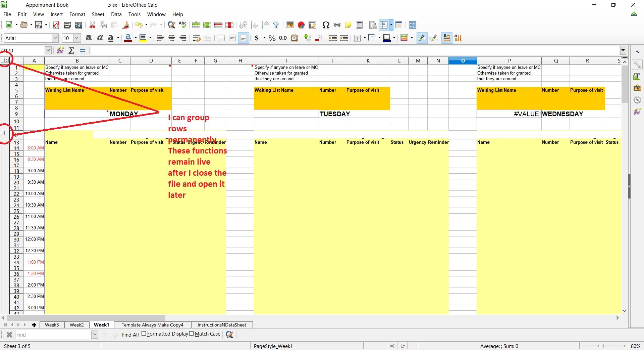Viewport: 644px width, 350px height.
Task: Click the AutoFilter funnel icon
Action: [276, 25]
